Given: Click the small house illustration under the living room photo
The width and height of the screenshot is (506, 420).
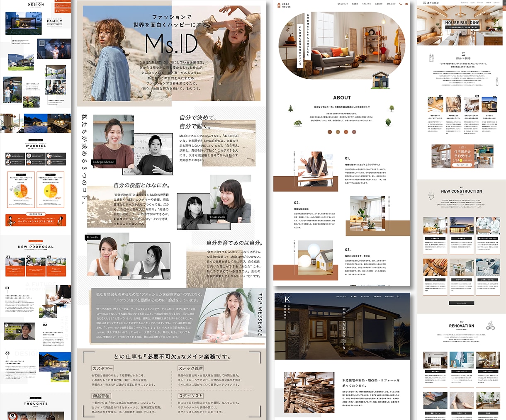Looking at the screenshot, I should [x=379, y=80].
